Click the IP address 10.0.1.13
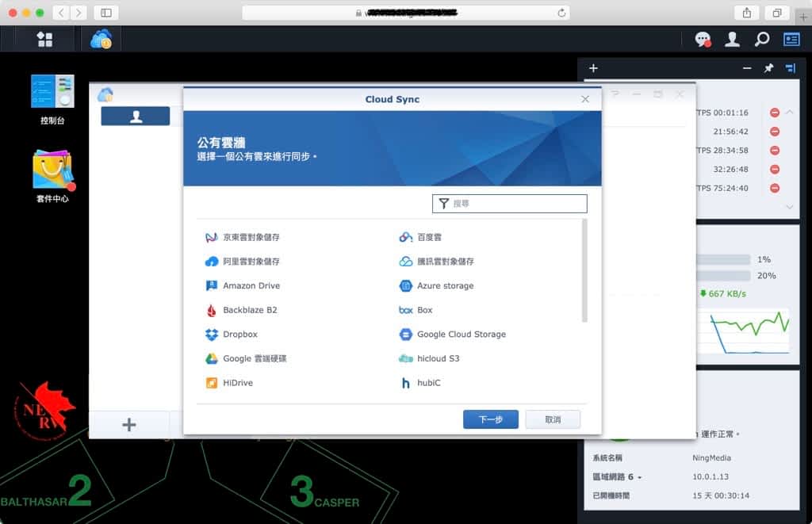This screenshot has height=524, width=812. [x=710, y=476]
